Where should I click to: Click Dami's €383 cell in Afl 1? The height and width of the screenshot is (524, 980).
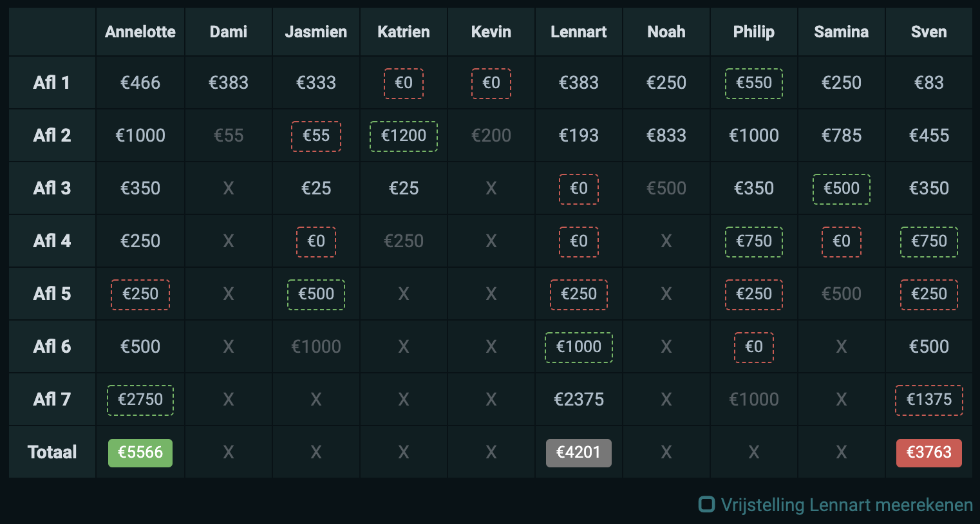point(229,83)
